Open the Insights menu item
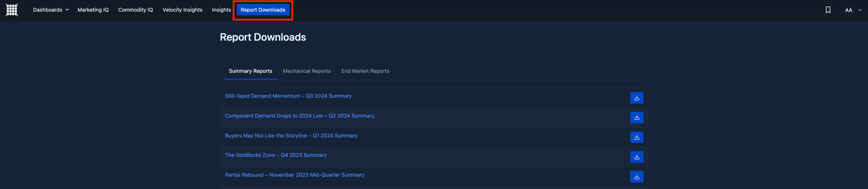Image resolution: width=868 pixels, height=189 pixels. coord(221,10)
